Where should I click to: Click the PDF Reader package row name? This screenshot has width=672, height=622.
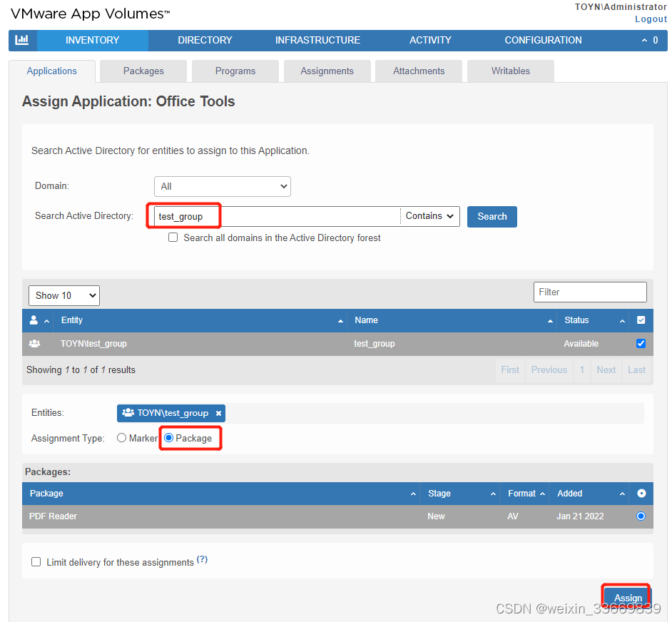pos(53,516)
